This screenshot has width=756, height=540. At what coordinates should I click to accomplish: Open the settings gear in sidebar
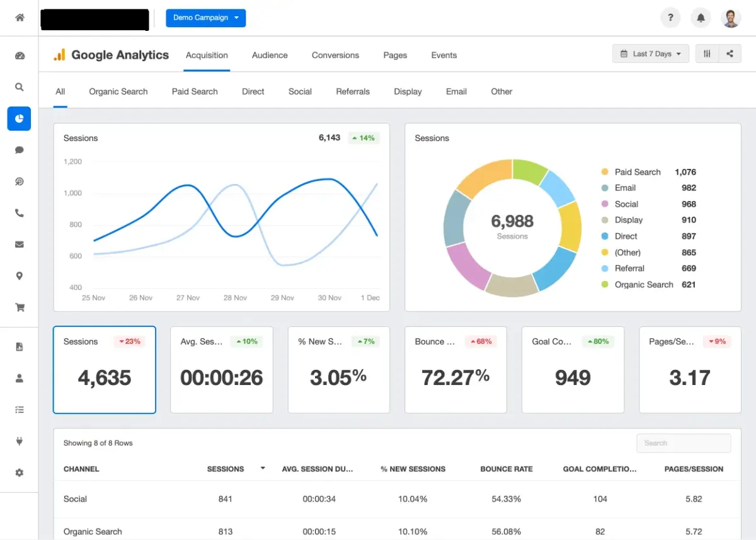click(20, 473)
